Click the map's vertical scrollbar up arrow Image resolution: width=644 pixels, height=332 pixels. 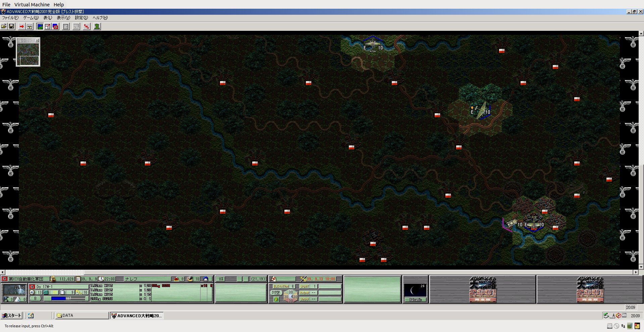pyautogui.click(x=641, y=34)
